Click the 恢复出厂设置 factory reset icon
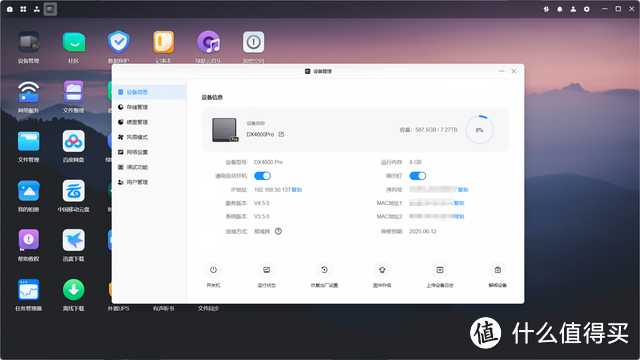The width and height of the screenshot is (640, 360). [324, 270]
